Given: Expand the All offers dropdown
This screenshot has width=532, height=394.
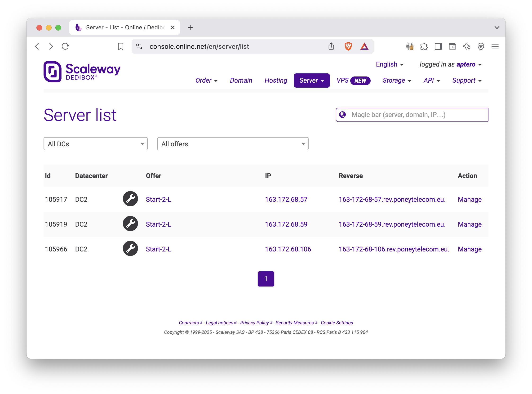Looking at the screenshot, I should pyautogui.click(x=233, y=144).
